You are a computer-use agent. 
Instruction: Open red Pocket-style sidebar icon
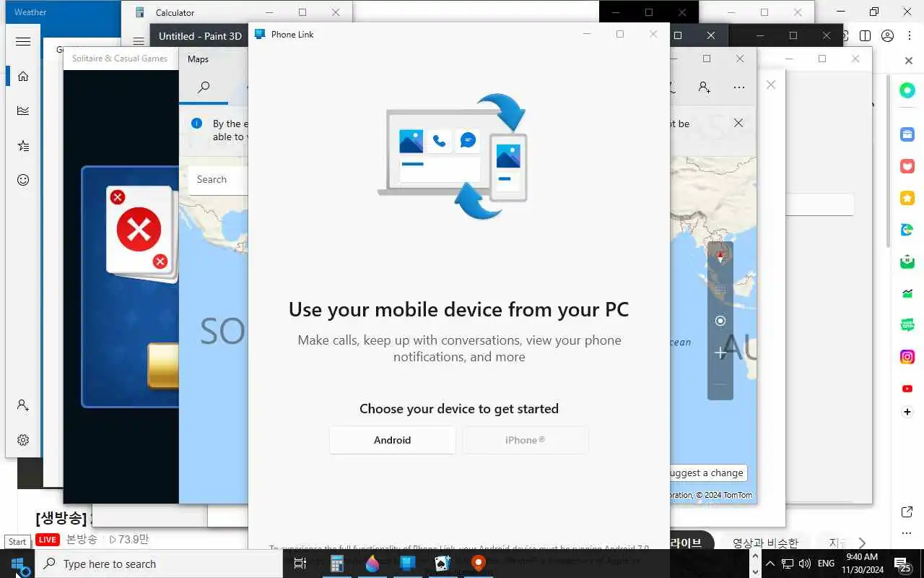coord(907,166)
